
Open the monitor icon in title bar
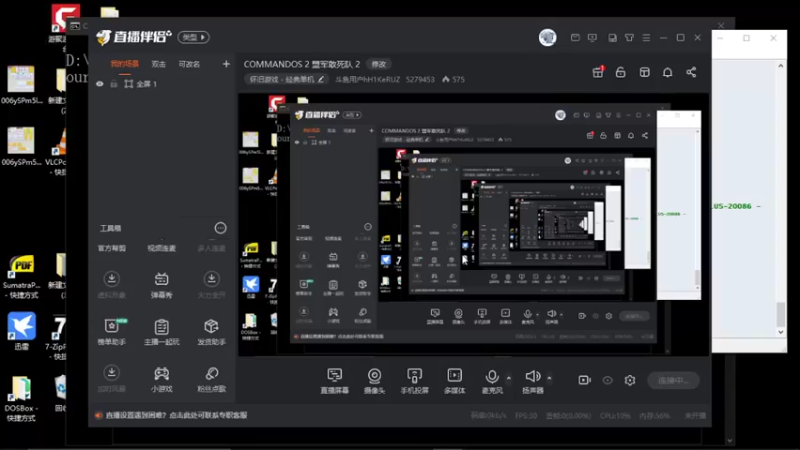point(592,38)
